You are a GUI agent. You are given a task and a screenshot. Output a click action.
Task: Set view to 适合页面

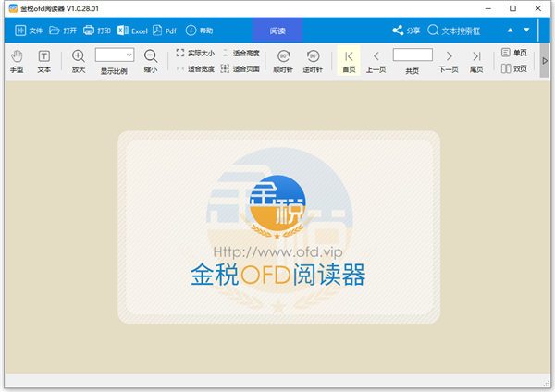pos(240,68)
